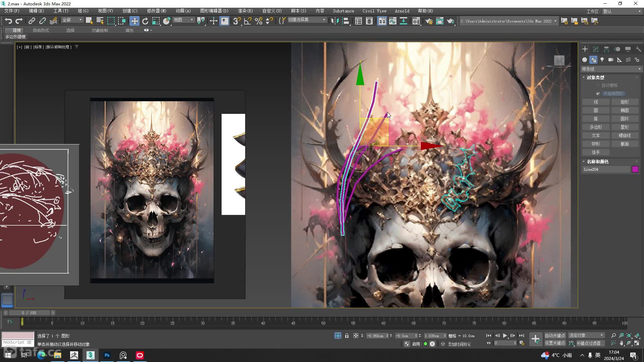Click the magenta object color swatch

(x=635, y=169)
